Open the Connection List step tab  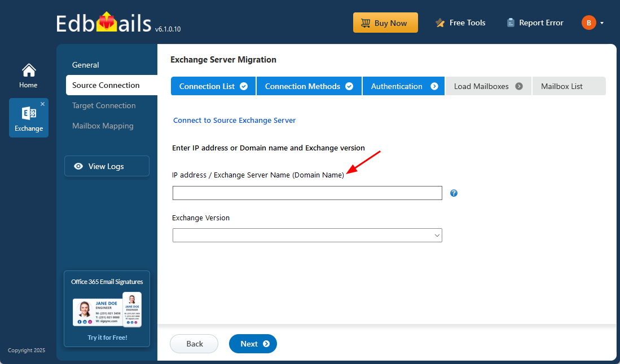tap(213, 86)
